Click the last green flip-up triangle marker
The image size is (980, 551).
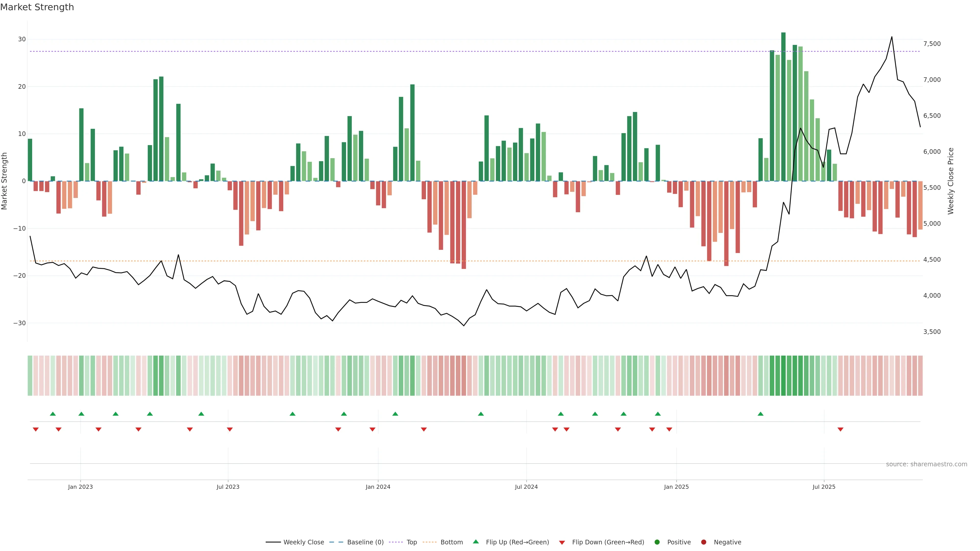[x=761, y=414]
